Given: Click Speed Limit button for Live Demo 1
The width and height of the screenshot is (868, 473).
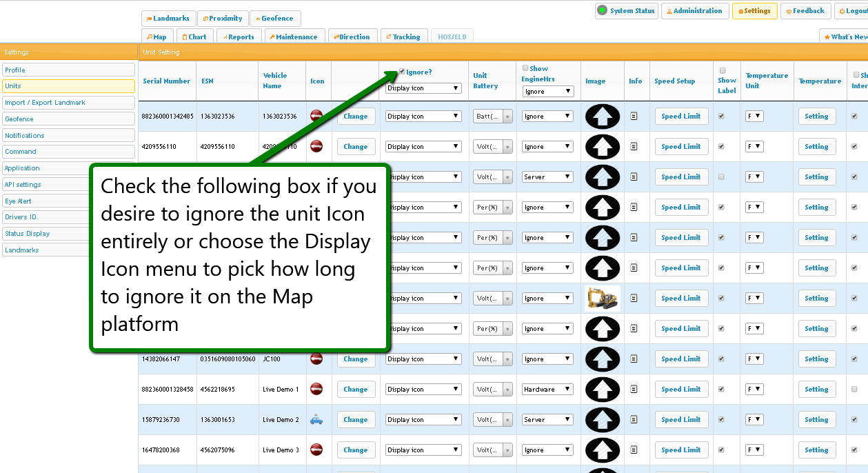Looking at the screenshot, I should 680,390.
